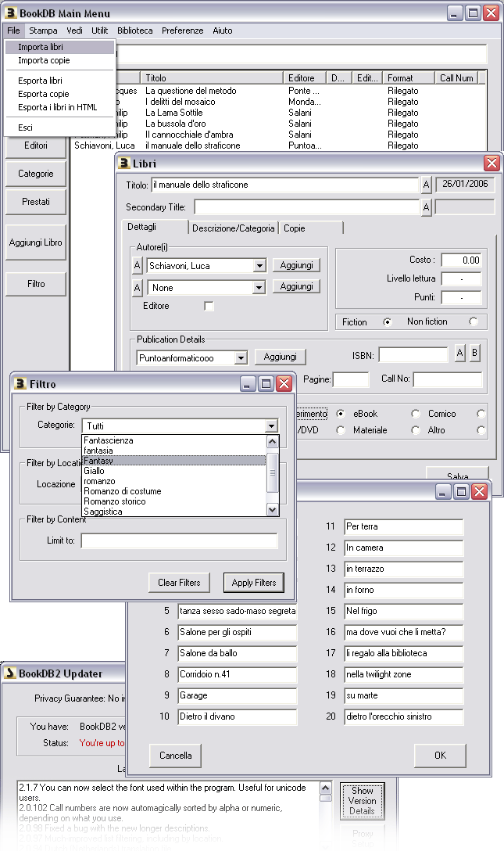Switch to the Descrizione/Categoria tab
The image size is (504, 851).
(x=234, y=228)
